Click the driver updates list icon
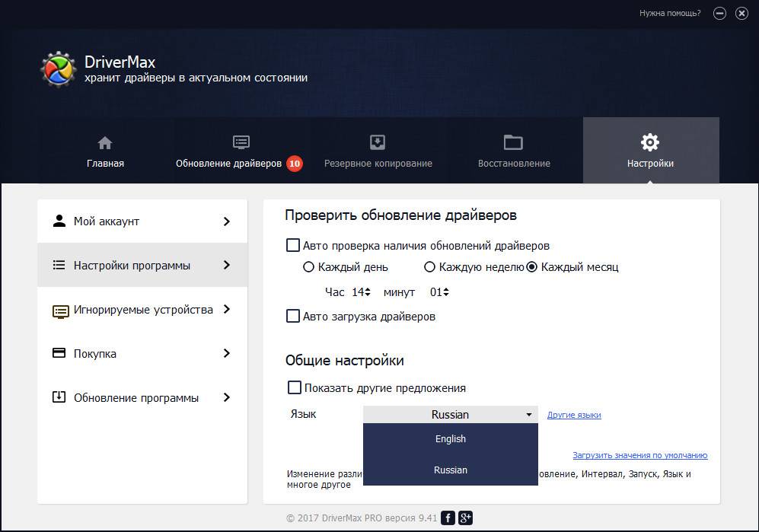 [241, 142]
